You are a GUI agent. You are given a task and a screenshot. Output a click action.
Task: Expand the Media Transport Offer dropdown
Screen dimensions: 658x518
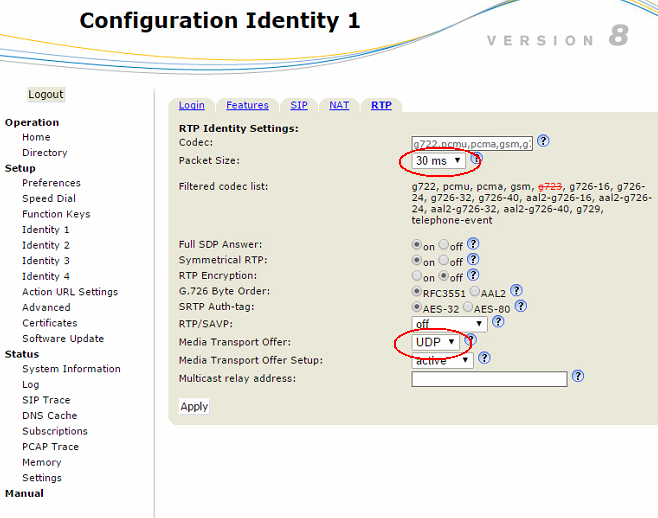click(436, 342)
